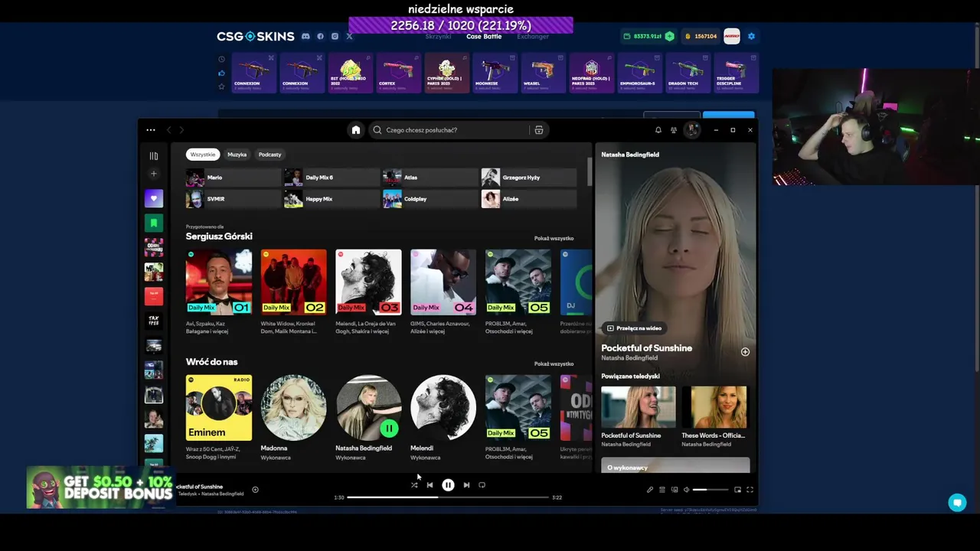Image resolution: width=980 pixels, height=551 pixels.
Task: Expand Your Library sidebar
Action: pyautogui.click(x=154, y=156)
